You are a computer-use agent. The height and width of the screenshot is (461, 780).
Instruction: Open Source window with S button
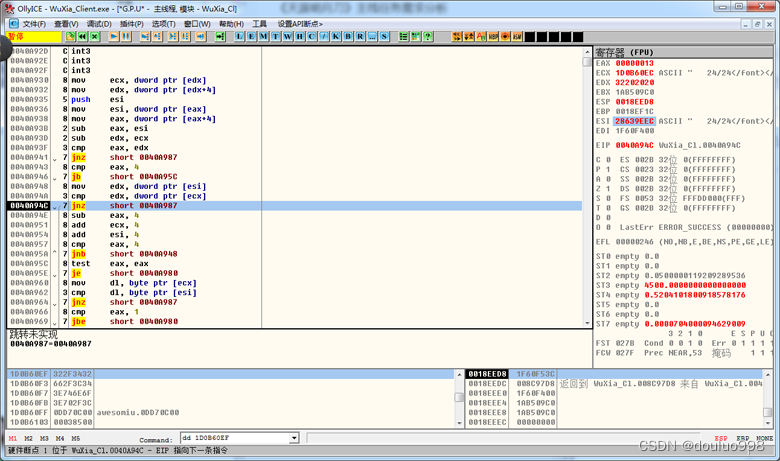click(385, 36)
